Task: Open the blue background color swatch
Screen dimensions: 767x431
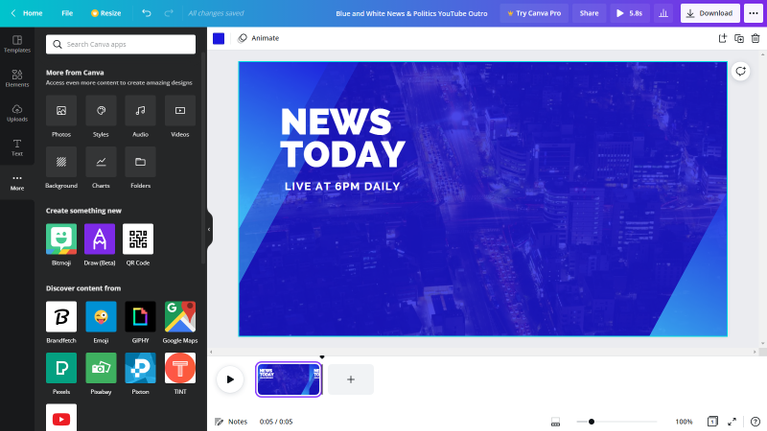Action: click(219, 38)
